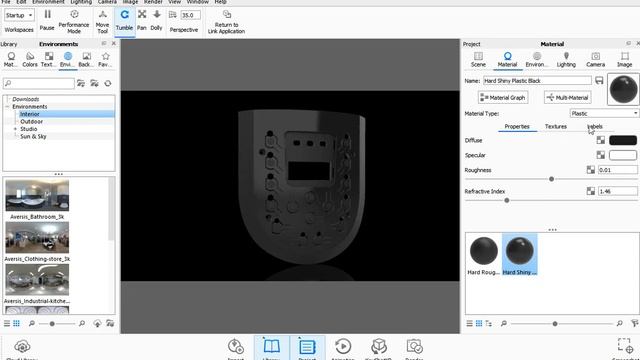640x360 pixels.
Task: Open the Camera tab in Project
Action: [596, 60]
